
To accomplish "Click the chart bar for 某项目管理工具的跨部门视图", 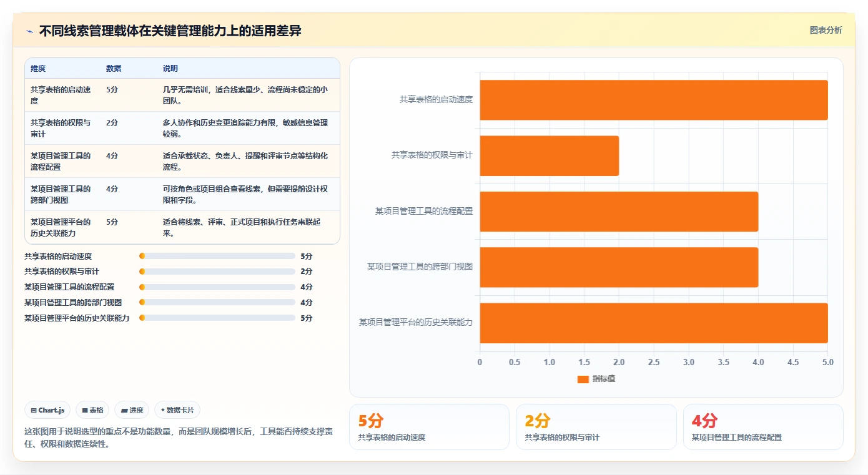I will 619,267.
